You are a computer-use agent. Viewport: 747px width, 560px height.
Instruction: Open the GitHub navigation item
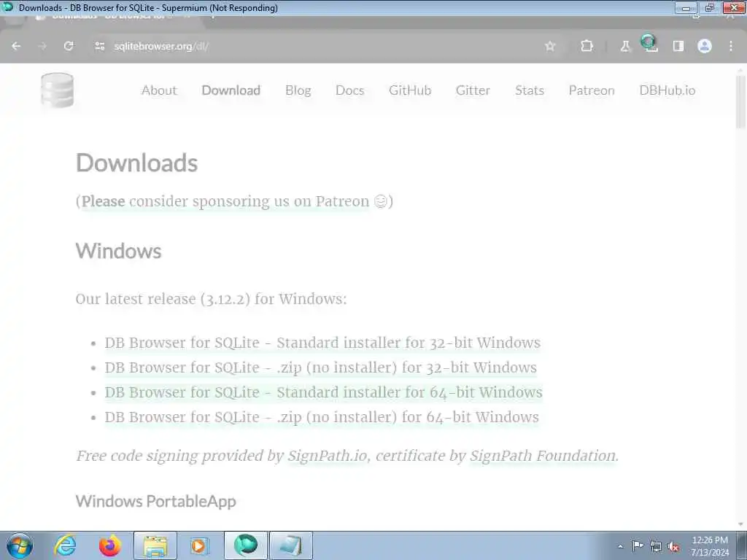click(x=410, y=90)
